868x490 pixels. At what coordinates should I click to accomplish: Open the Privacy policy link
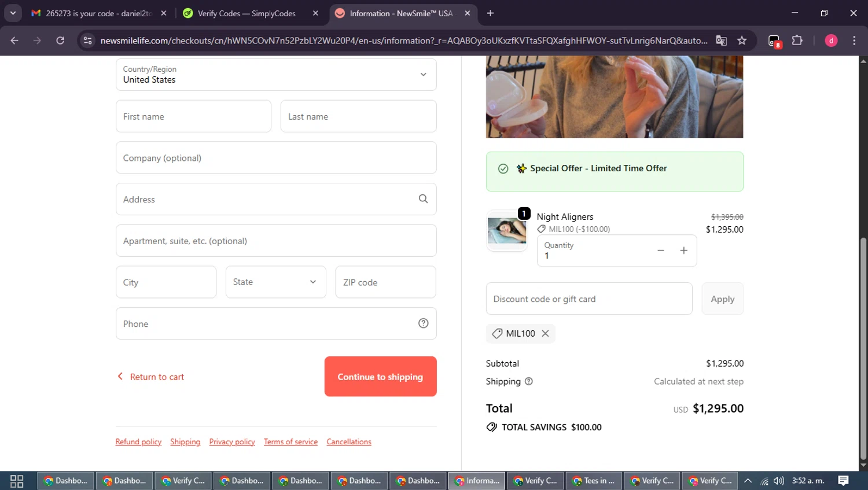pyautogui.click(x=232, y=441)
